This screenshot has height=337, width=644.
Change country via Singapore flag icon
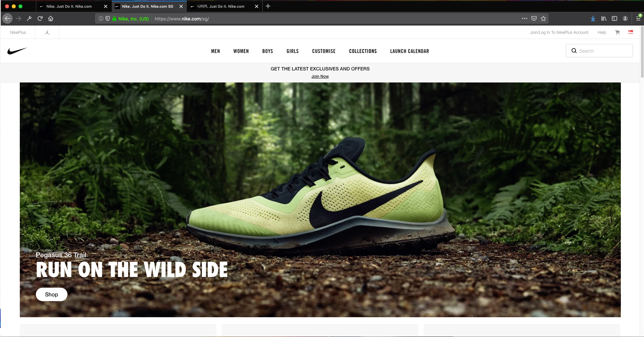(631, 32)
